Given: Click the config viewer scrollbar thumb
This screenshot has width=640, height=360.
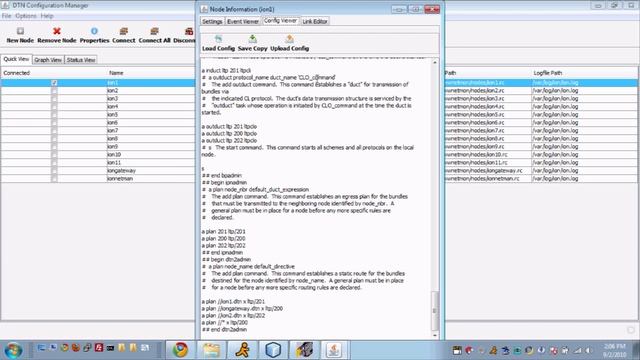Looking at the screenshot, I should (x=435, y=311).
